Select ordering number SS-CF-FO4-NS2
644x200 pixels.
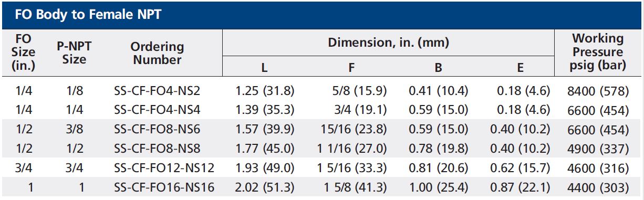(157, 91)
